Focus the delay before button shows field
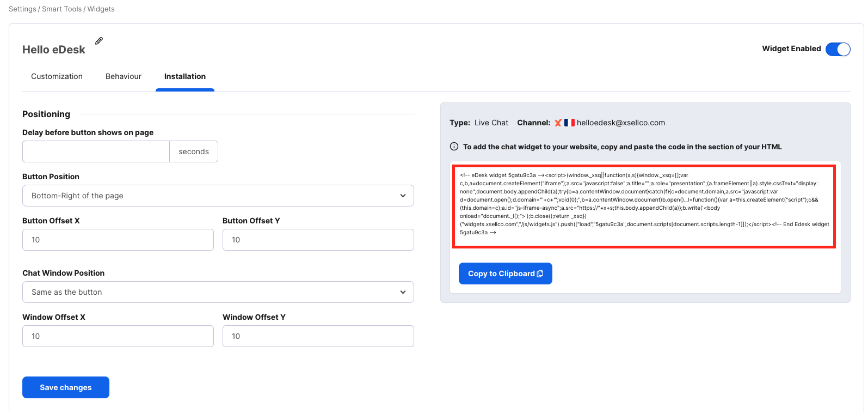This screenshot has height=413, width=868. (96, 151)
